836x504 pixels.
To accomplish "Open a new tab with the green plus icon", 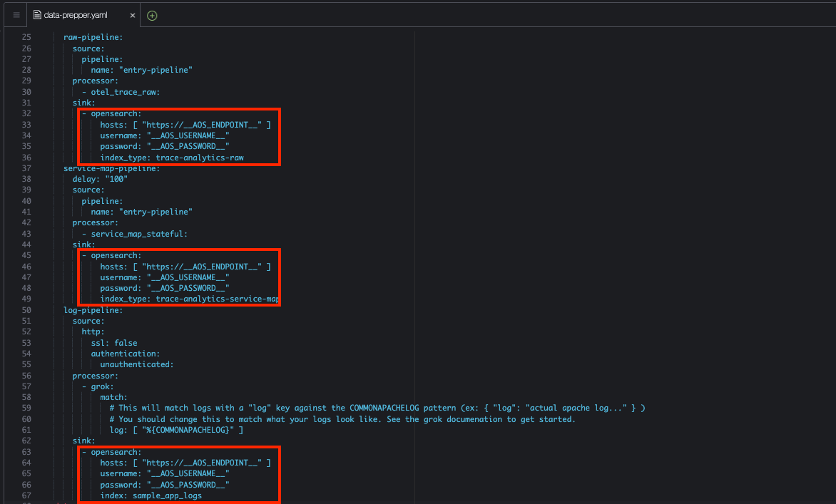I will 152,16.
